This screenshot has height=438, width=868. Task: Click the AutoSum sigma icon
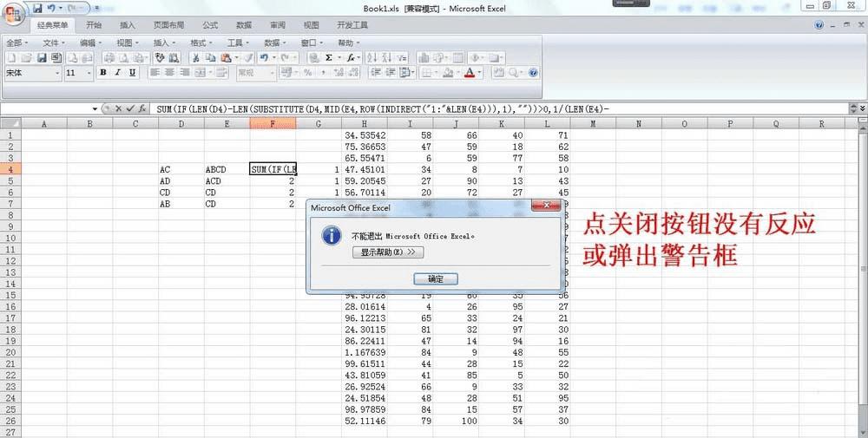[329, 57]
